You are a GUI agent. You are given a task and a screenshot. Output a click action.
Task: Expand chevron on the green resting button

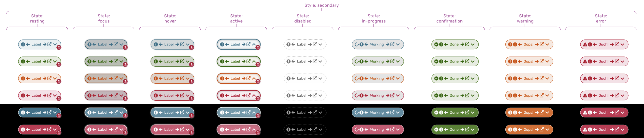tap(55, 61)
